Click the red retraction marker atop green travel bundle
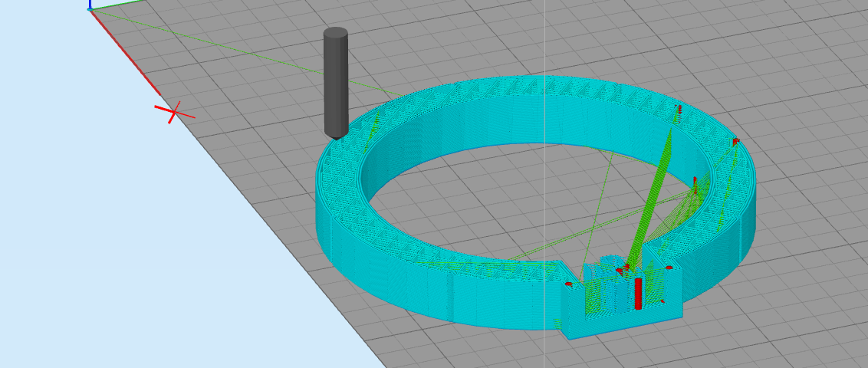Screen dimensions: 868x368 pyautogui.click(x=678, y=110)
